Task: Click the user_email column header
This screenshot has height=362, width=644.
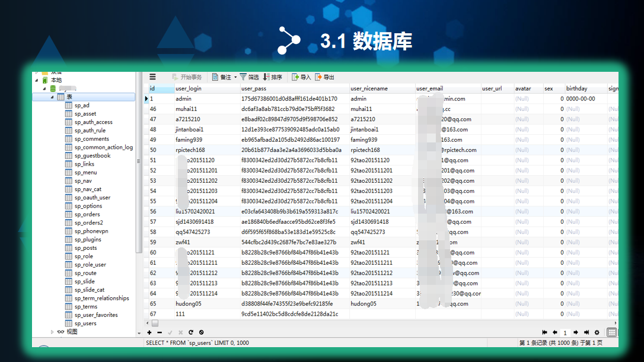Action: click(429, 88)
